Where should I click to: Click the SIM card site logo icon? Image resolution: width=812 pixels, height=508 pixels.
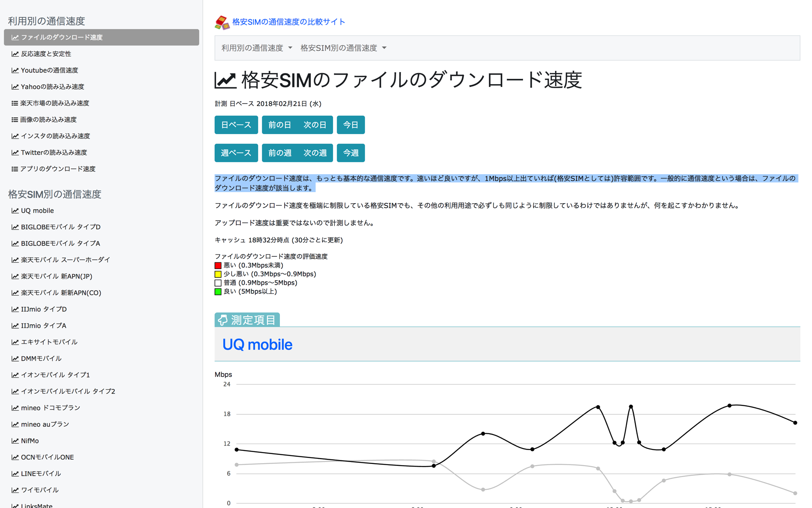click(222, 23)
